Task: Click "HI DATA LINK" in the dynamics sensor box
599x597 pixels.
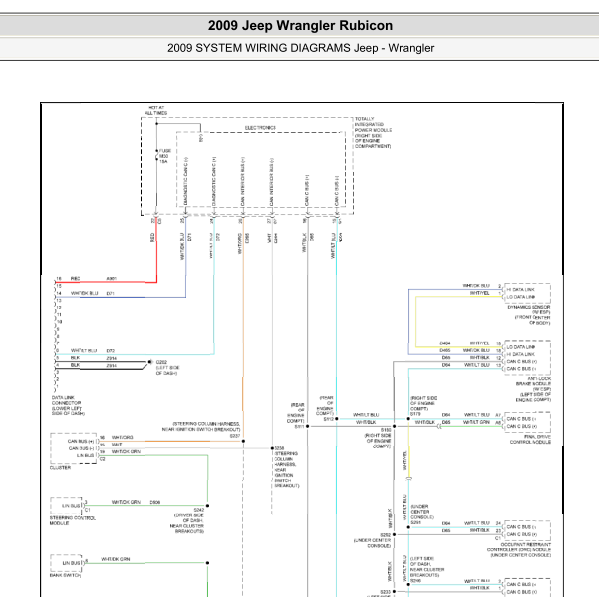Action: (x=520, y=290)
